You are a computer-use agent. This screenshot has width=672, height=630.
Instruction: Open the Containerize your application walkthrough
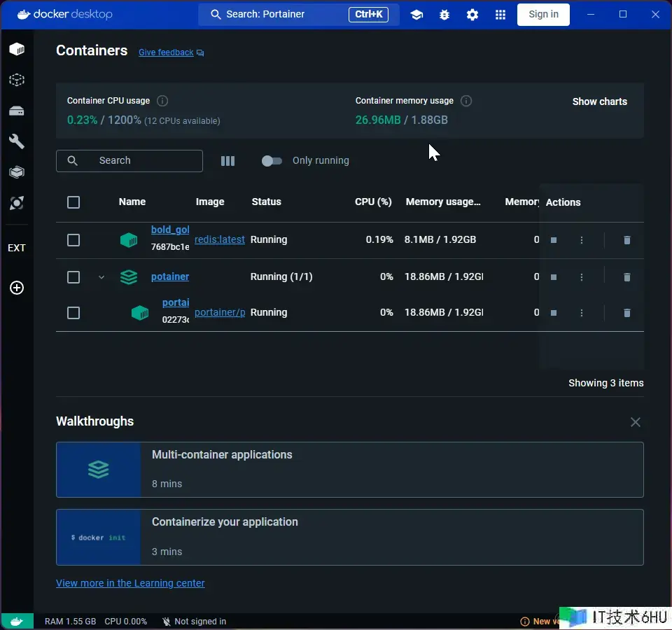[x=350, y=538]
